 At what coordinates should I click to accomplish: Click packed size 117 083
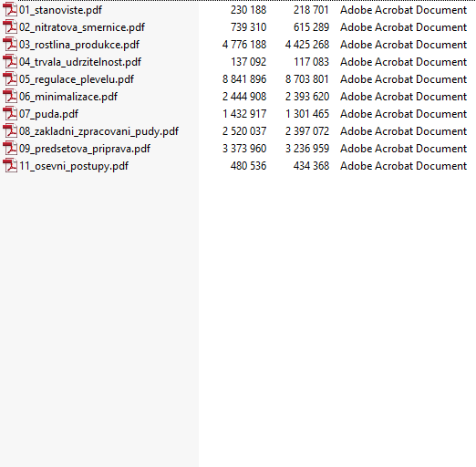[311, 62]
